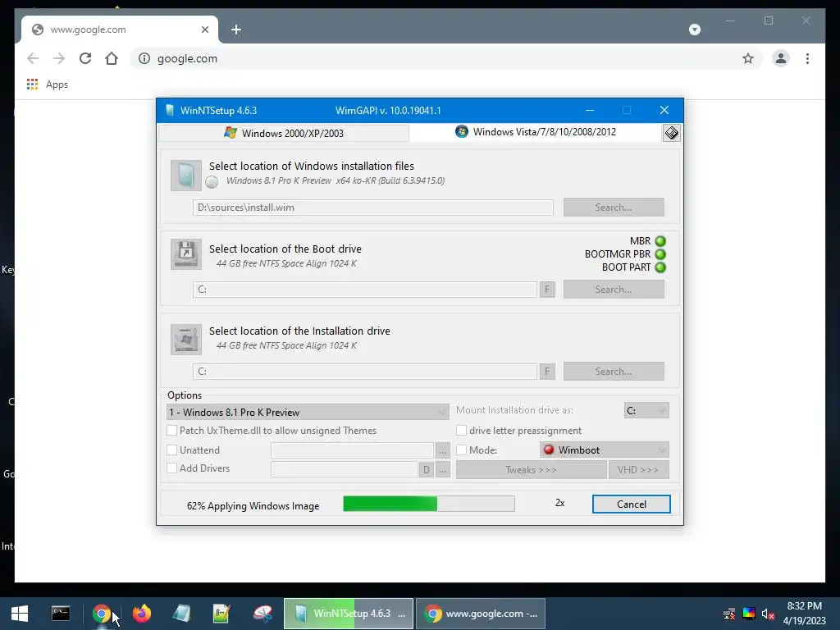
Task: Click the BOOT PART green status light
Action: tap(660, 267)
